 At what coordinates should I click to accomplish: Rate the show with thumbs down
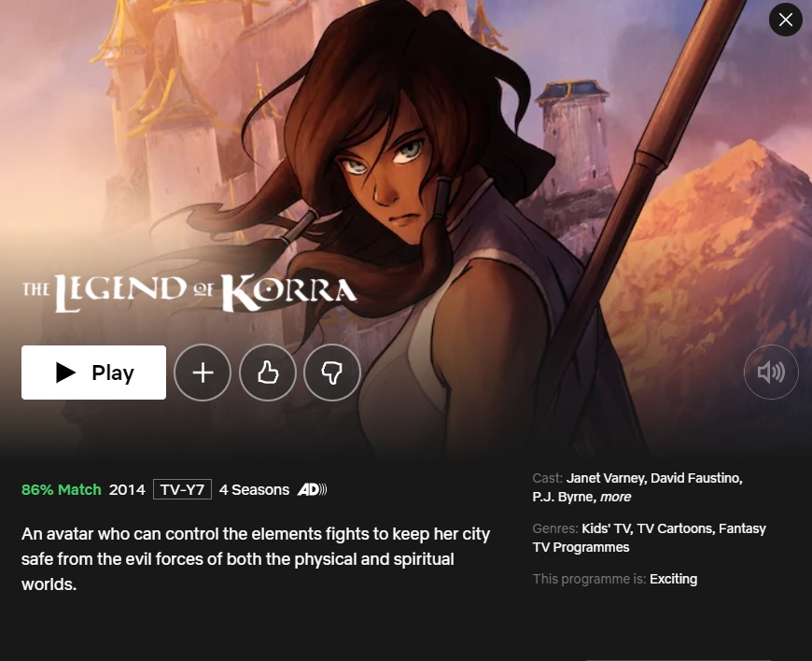[332, 373]
